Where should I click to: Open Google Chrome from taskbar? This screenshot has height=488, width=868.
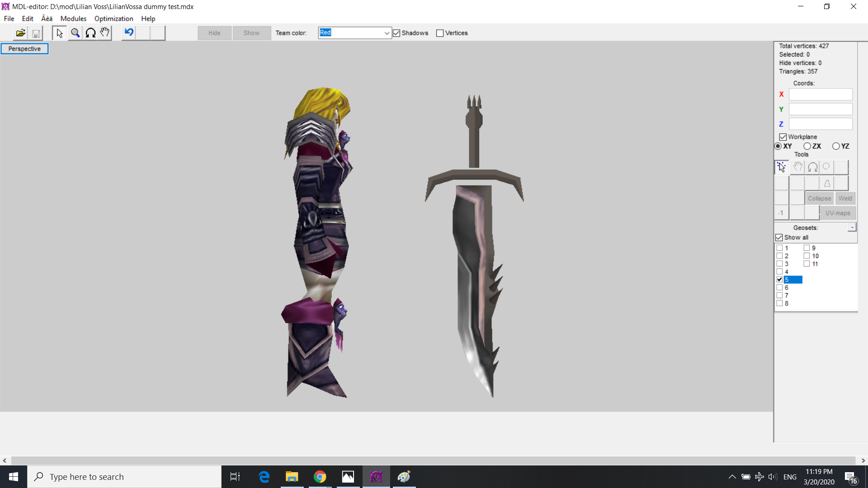coord(320,477)
